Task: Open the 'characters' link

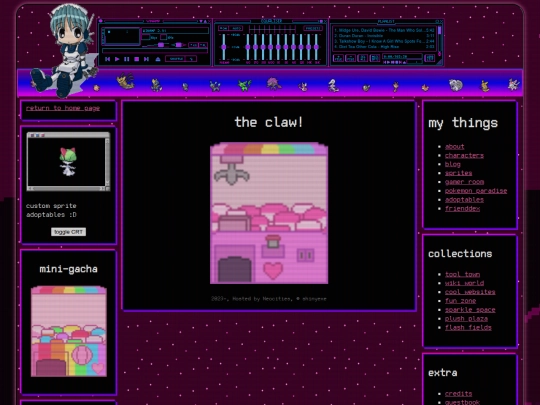Action: pyautogui.click(x=464, y=155)
